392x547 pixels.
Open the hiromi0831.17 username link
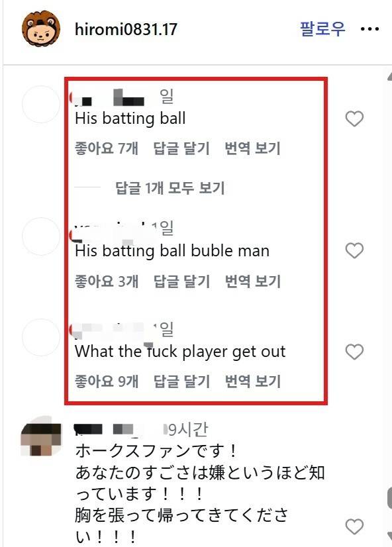pos(126,29)
